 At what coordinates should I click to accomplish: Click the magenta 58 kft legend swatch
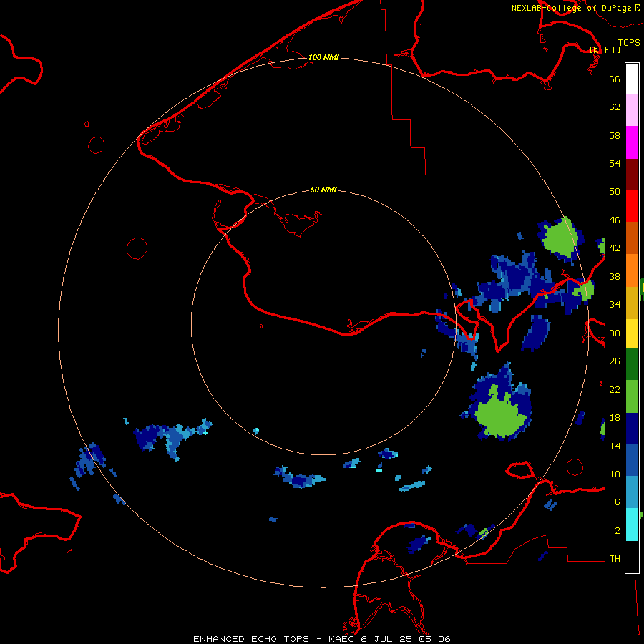[632, 142]
